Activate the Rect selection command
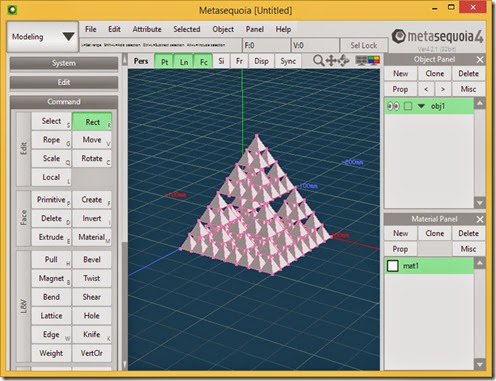 pos(92,122)
